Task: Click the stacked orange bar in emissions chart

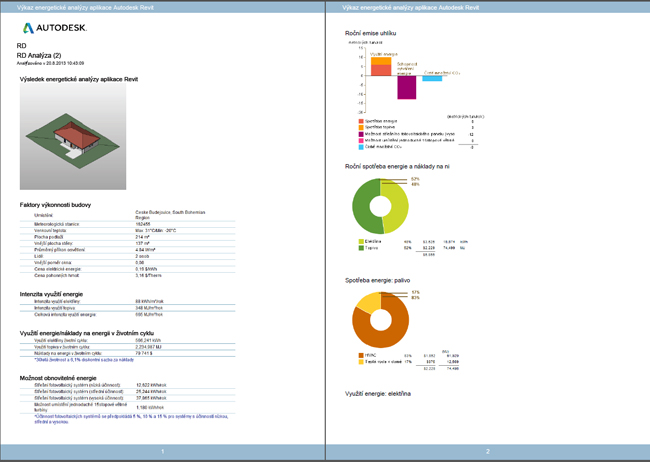Action: click(x=380, y=68)
